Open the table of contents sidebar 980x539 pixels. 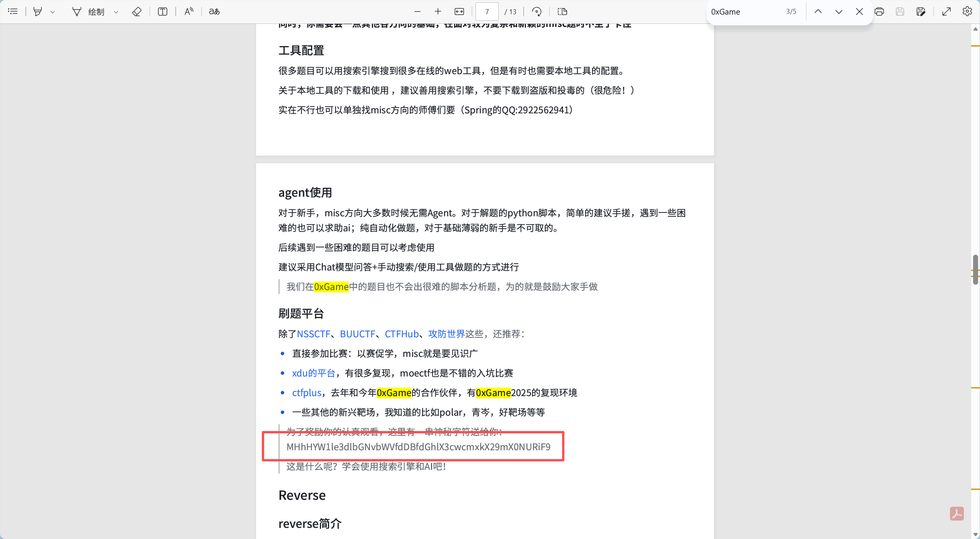tap(13, 12)
